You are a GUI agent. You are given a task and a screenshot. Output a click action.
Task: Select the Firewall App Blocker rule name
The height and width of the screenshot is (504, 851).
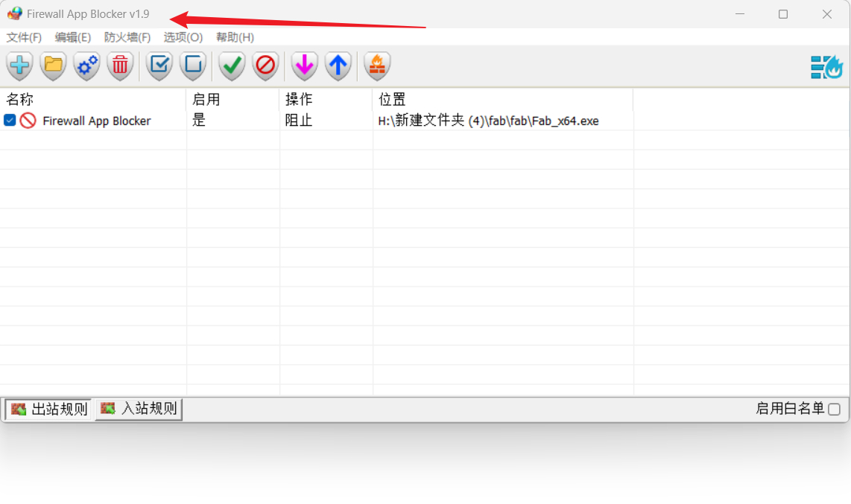point(97,121)
